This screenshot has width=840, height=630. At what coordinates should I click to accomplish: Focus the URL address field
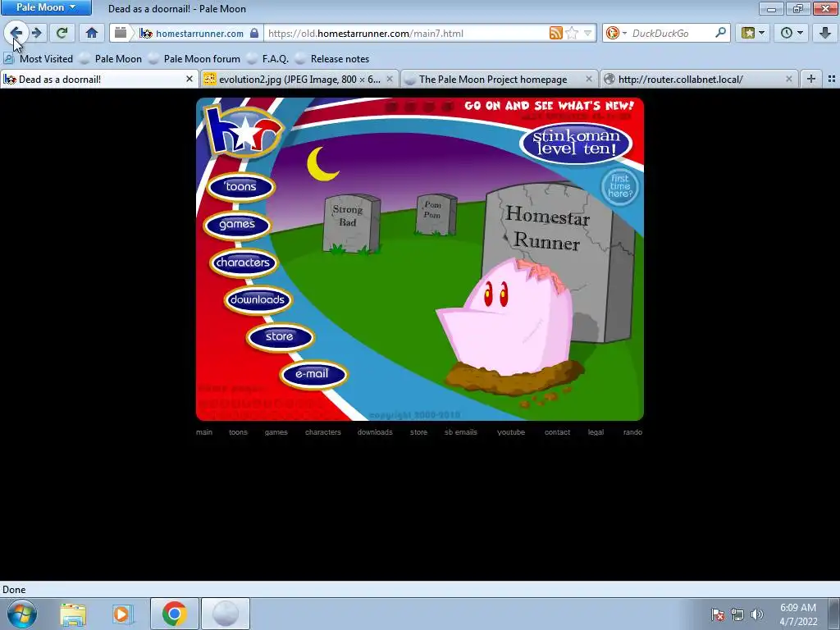406,33
